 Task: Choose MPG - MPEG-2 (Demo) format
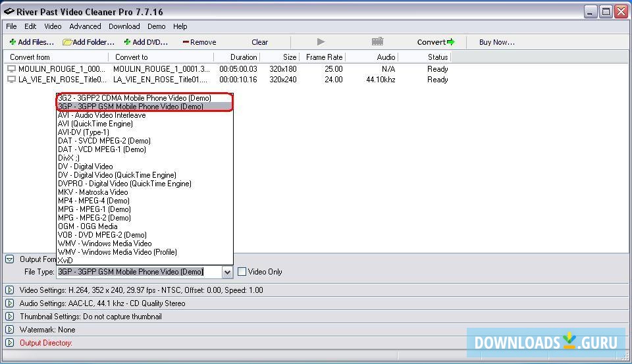point(145,218)
